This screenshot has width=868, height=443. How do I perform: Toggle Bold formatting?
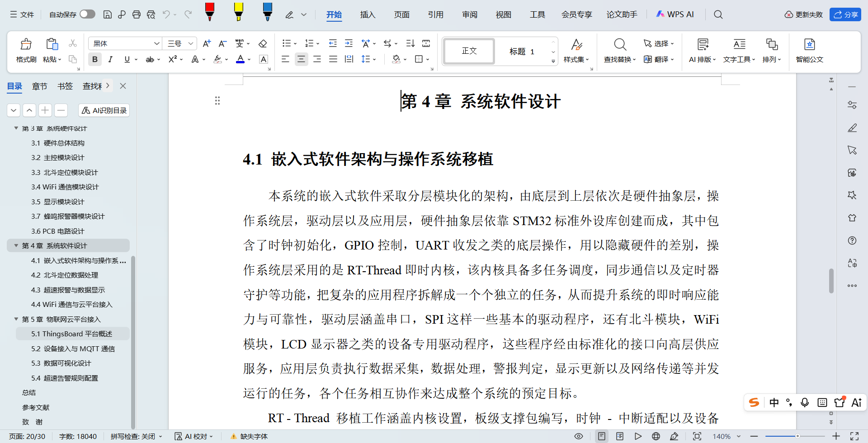(x=95, y=59)
